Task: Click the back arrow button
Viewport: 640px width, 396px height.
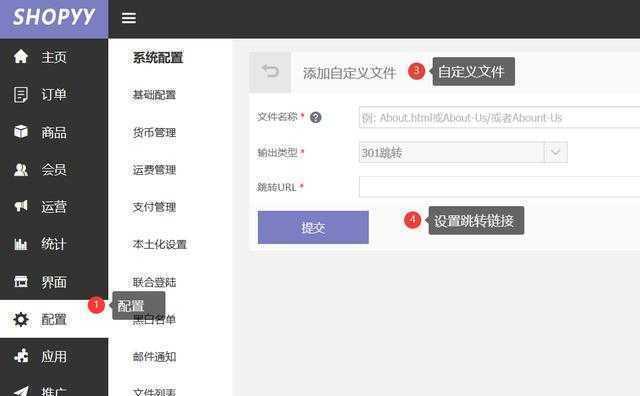Action: tap(270, 72)
